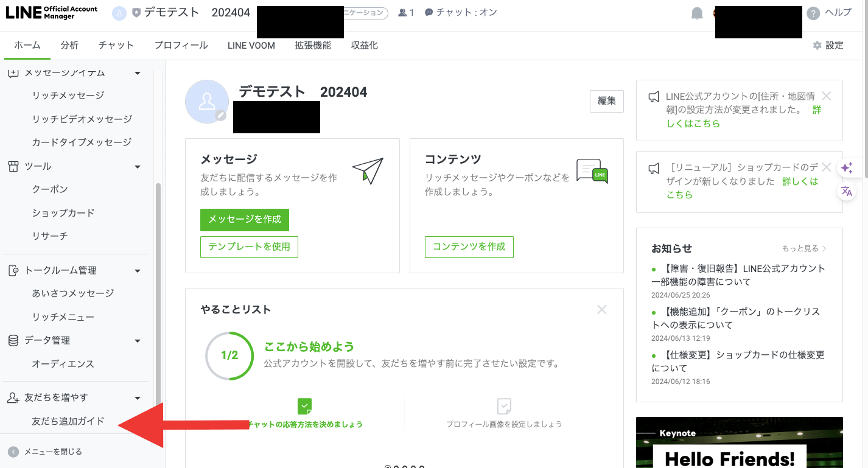Click the paper plane message icon

click(x=368, y=171)
